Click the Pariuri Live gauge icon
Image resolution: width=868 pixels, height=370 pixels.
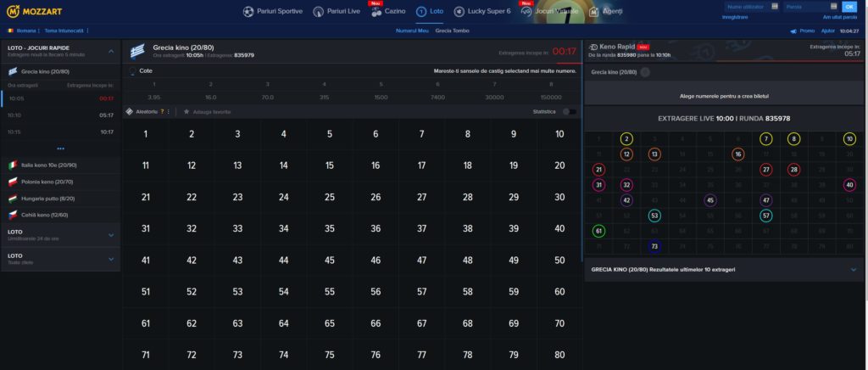319,12
